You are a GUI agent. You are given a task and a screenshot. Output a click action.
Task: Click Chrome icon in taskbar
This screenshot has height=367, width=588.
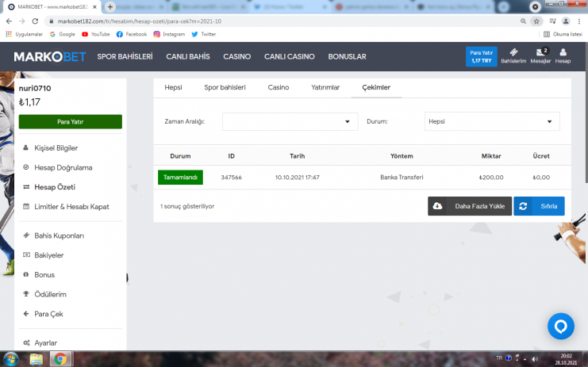(60, 360)
